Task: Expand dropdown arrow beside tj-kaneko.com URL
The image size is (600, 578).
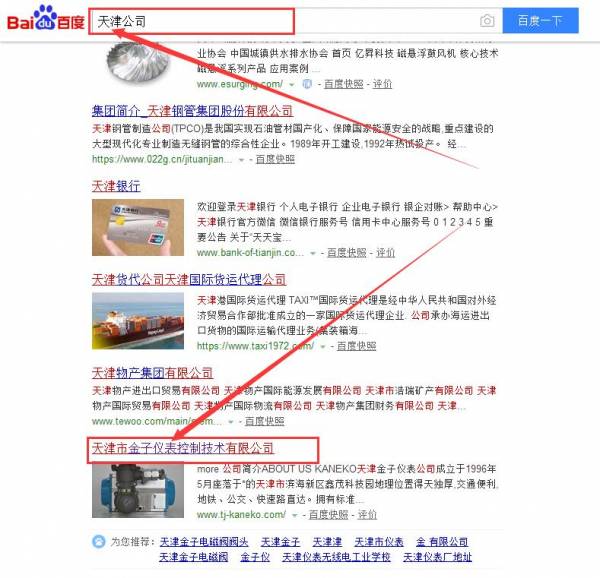Action: pyautogui.click(x=294, y=515)
